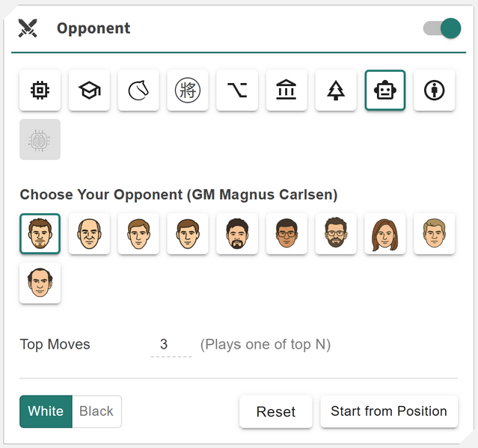Select the robot face icon
Viewport: 478px width, 448px height.
(x=385, y=90)
